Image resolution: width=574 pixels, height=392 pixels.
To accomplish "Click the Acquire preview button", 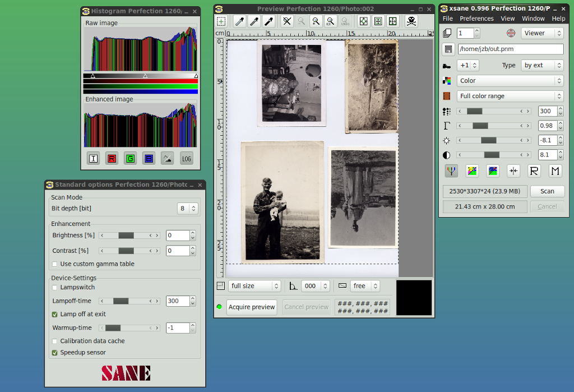I will tap(252, 307).
